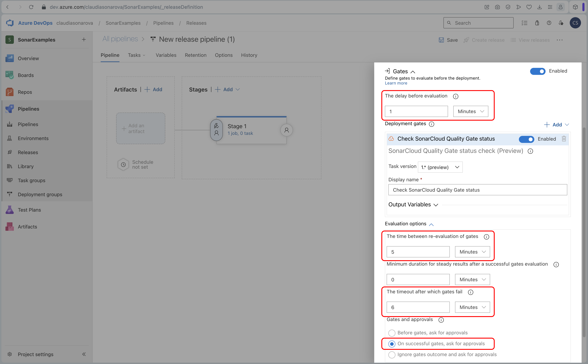The width and height of the screenshot is (588, 364).
Task: Click the delay before evaluation value field
Action: click(x=416, y=112)
